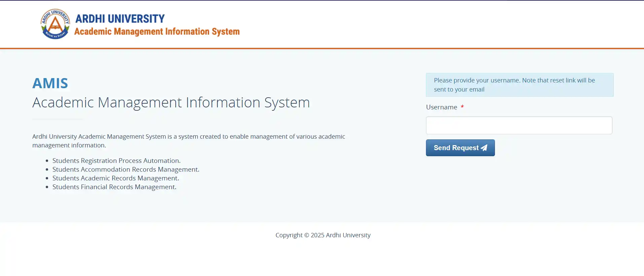Click the ARDHI UNIVERSITY header title

point(120,19)
